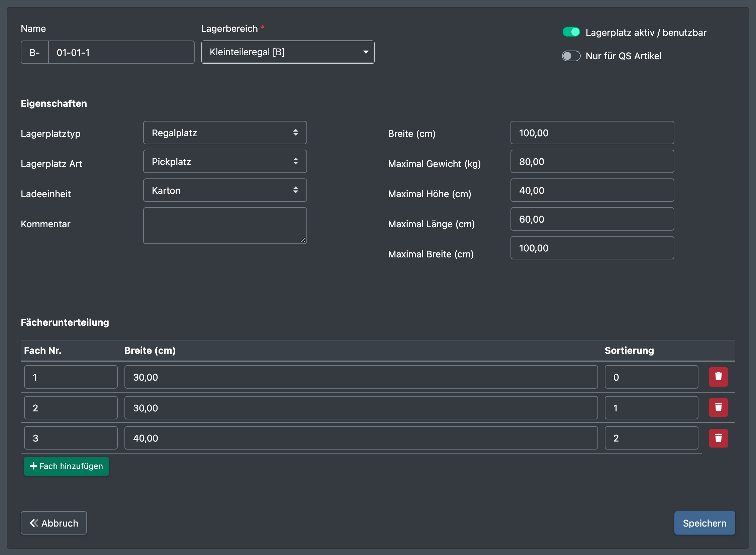Click the Fach hinzufügen button
The width and height of the screenshot is (756, 555).
tap(67, 466)
